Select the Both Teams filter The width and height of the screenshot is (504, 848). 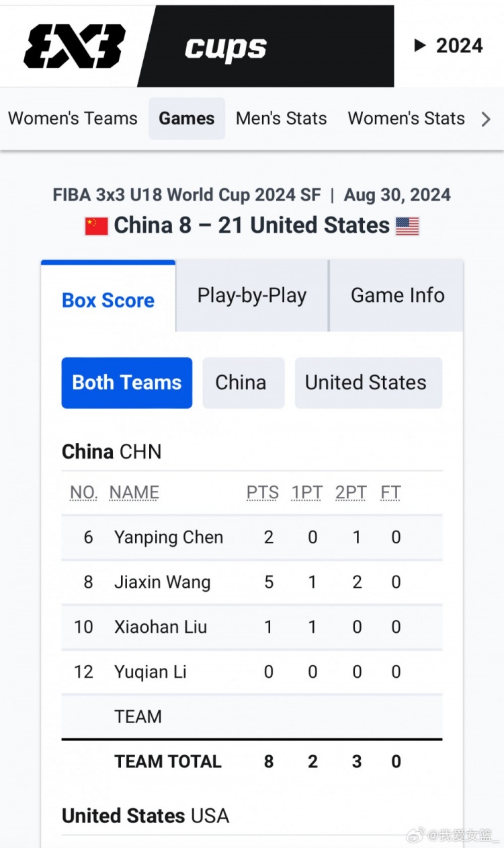click(x=127, y=383)
